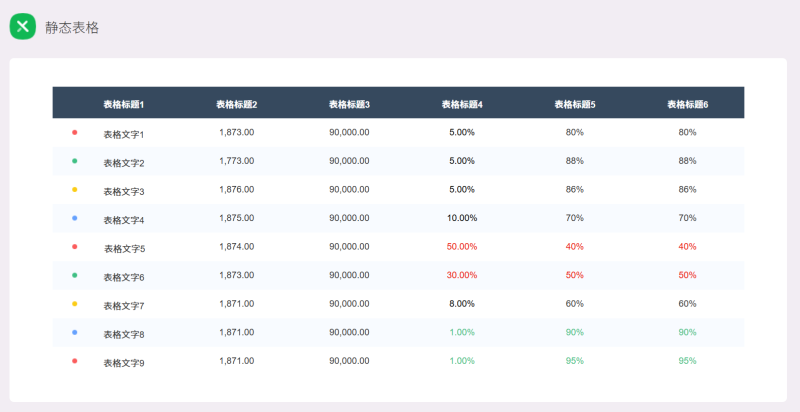
Task: Click the red dot beside 表格文字1
Action: pos(75,132)
